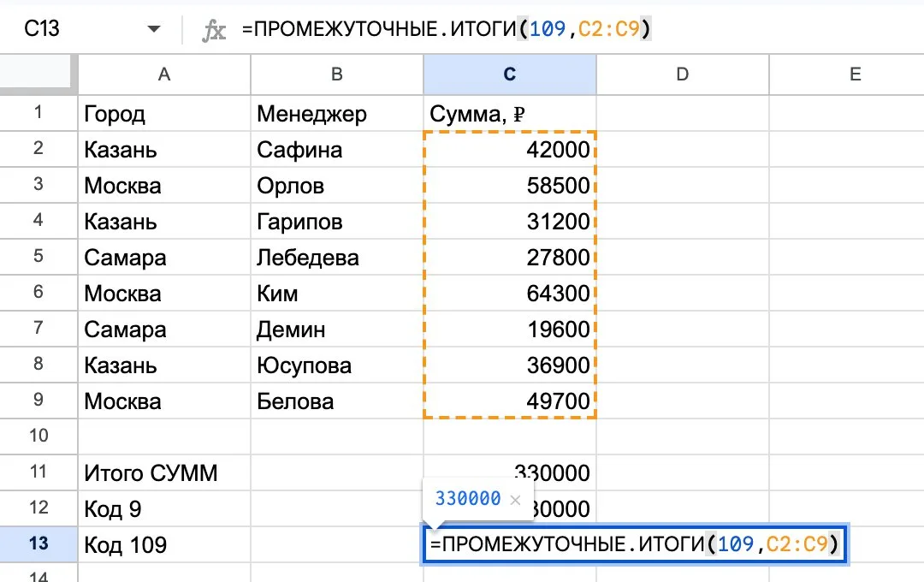Click the 31200 cell
This screenshot has width=924, height=582.
[x=510, y=221]
